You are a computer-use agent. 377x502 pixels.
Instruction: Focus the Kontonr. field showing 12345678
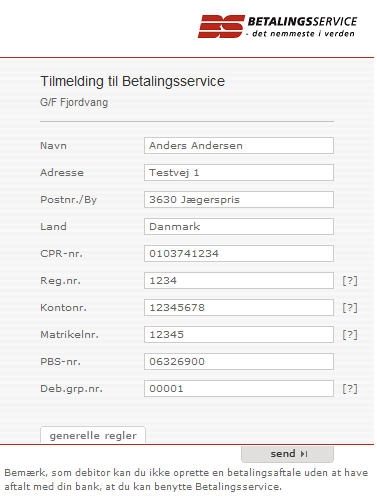click(x=239, y=308)
